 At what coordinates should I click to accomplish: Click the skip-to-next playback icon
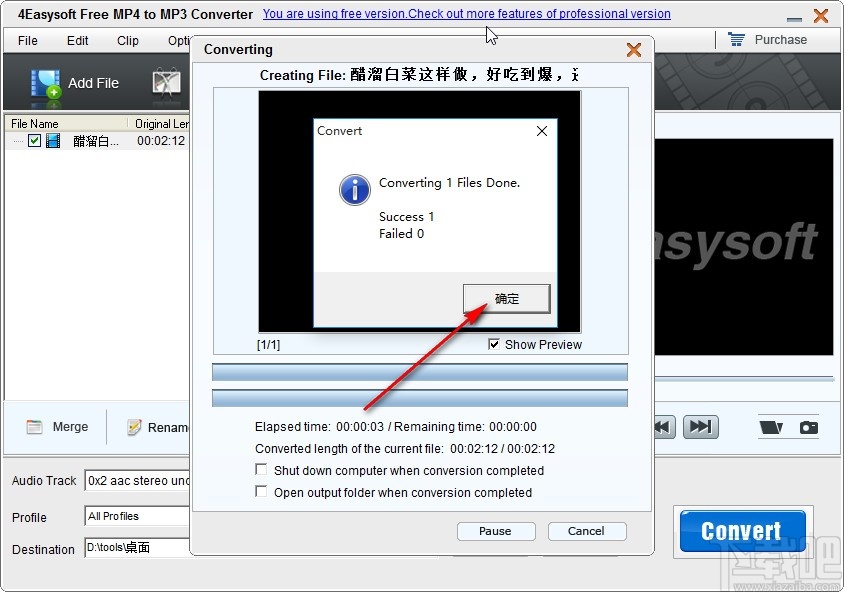[700, 426]
